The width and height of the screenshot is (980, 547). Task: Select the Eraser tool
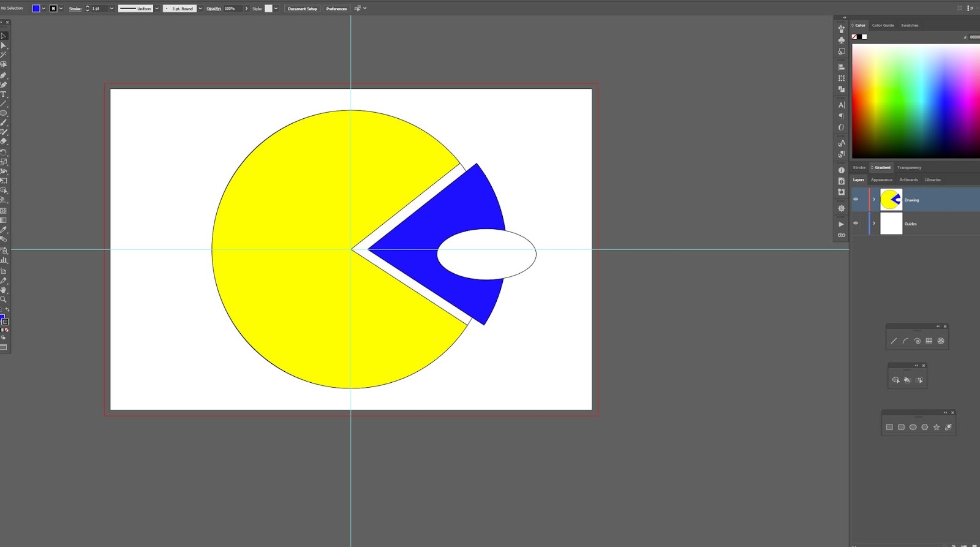(x=4, y=141)
